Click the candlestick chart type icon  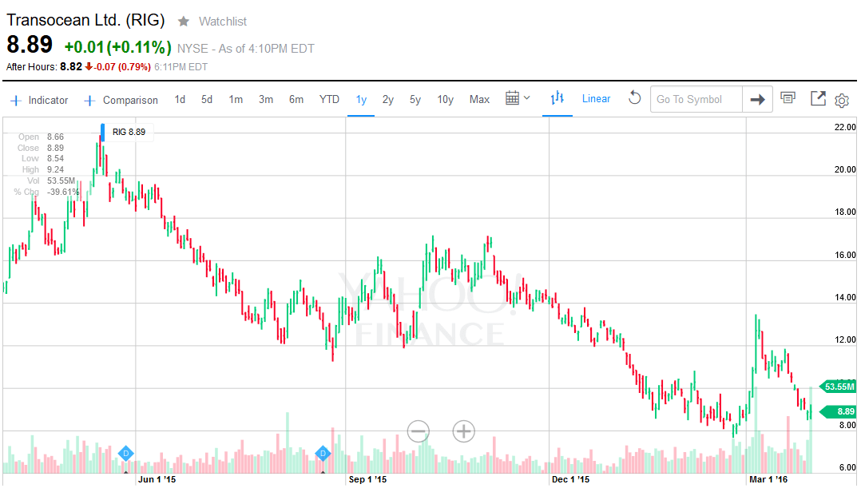(x=557, y=98)
